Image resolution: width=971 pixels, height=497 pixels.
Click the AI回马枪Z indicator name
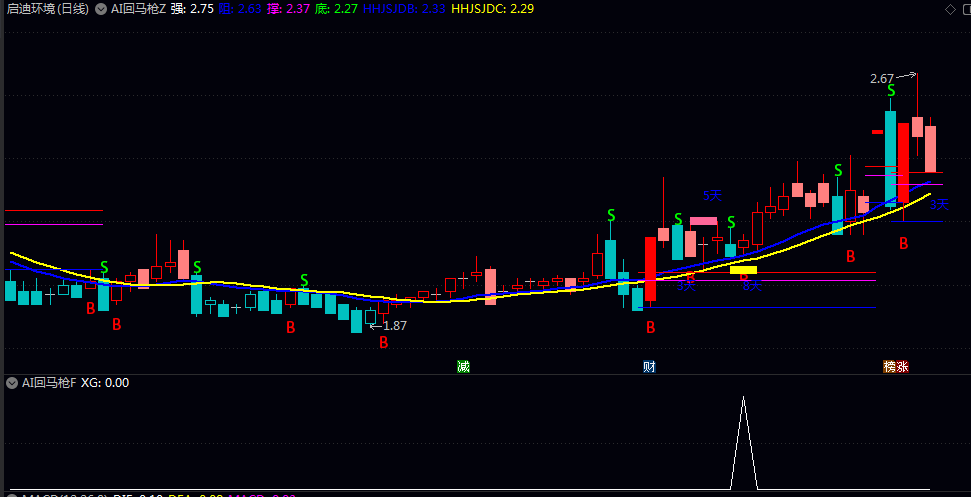[x=138, y=9]
